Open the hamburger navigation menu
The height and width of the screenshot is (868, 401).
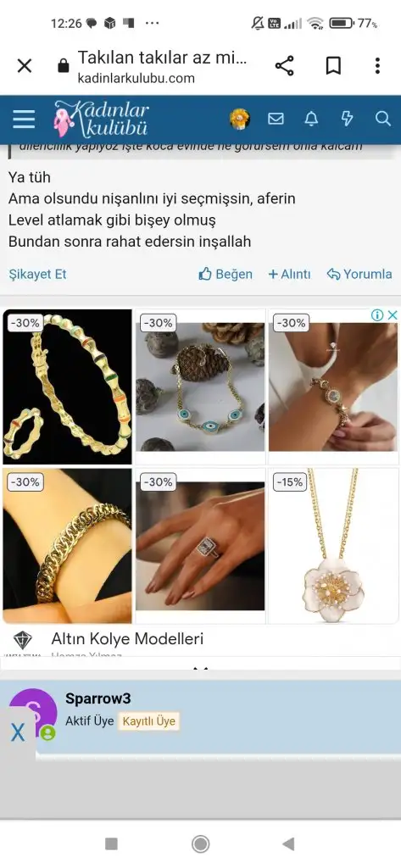(23, 119)
